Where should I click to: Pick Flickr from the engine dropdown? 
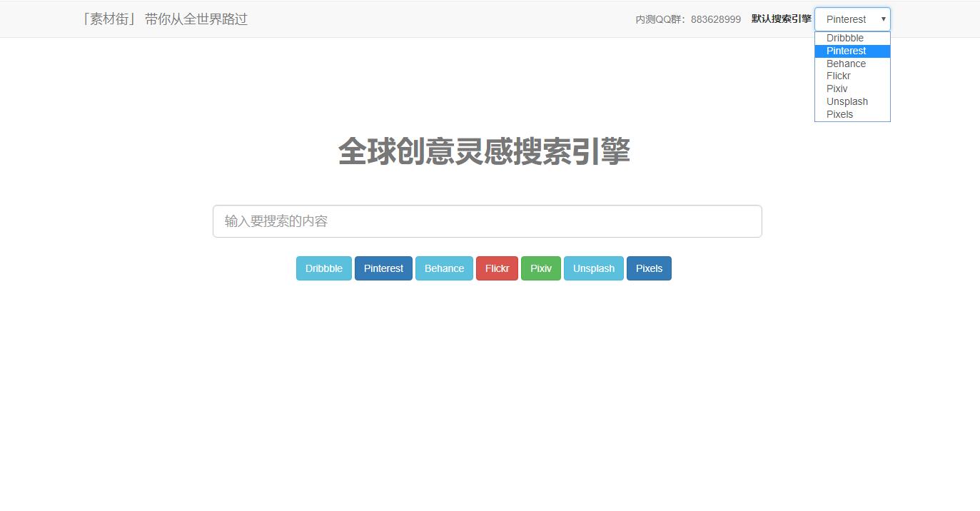[838, 76]
